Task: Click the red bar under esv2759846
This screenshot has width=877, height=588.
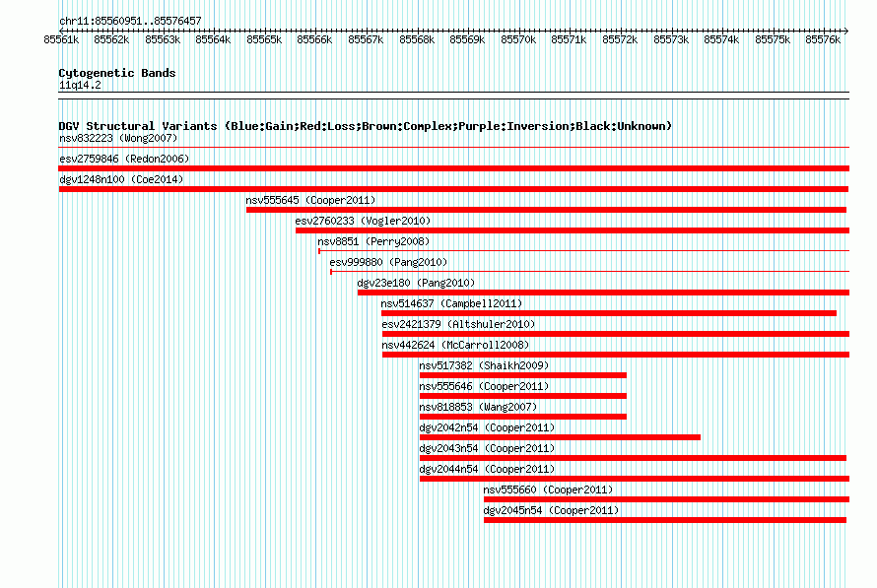Action: [x=453, y=168]
